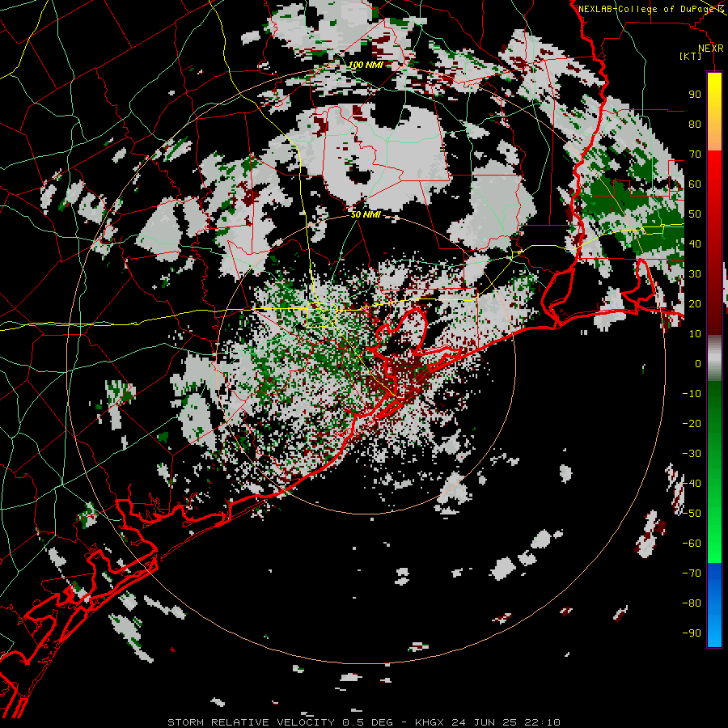Click the 0 value on velocity scale
The image size is (728, 728).
[x=698, y=363]
